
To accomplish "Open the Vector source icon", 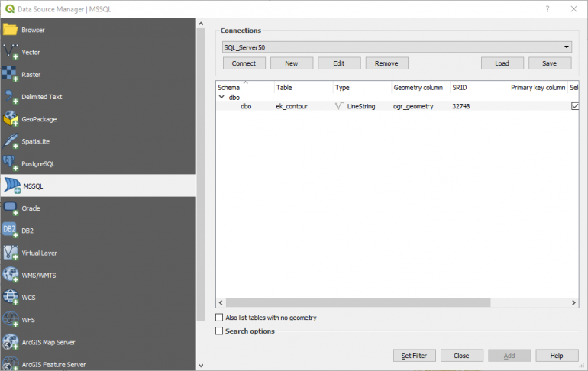I will 10,52.
